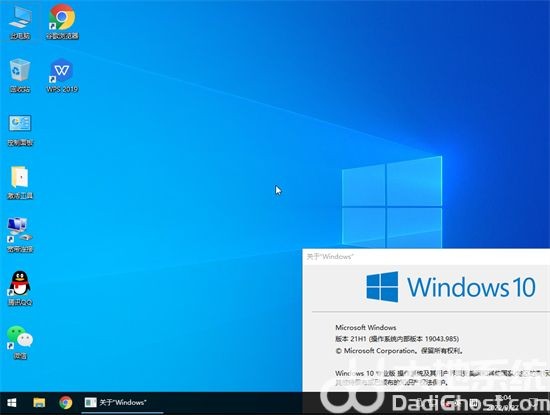Launch the Google Chrome desktop shortcut
The image size is (550, 415).
click(62, 22)
